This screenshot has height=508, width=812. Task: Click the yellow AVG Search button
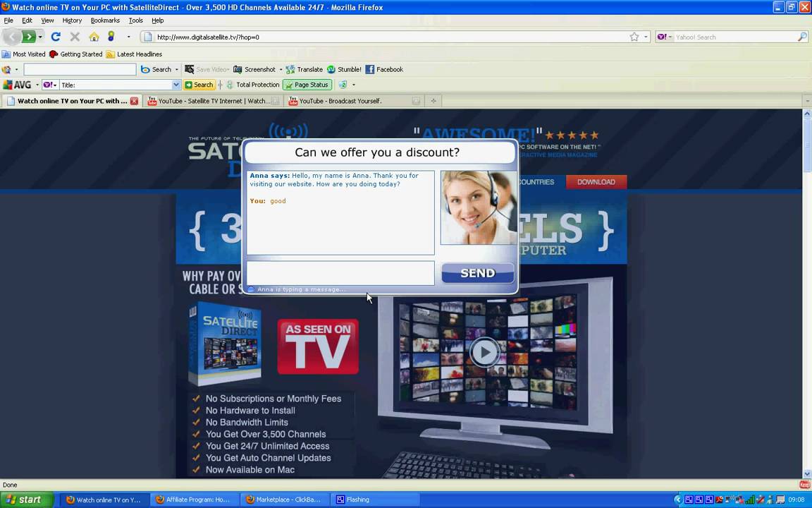click(199, 85)
